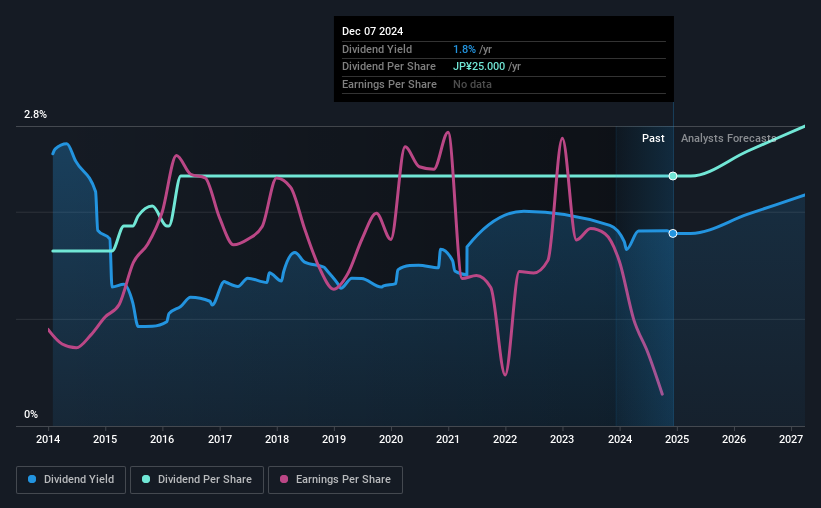The image size is (821, 508).
Task: Toggle the Dividend Yield legend item
Action: coord(71,480)
